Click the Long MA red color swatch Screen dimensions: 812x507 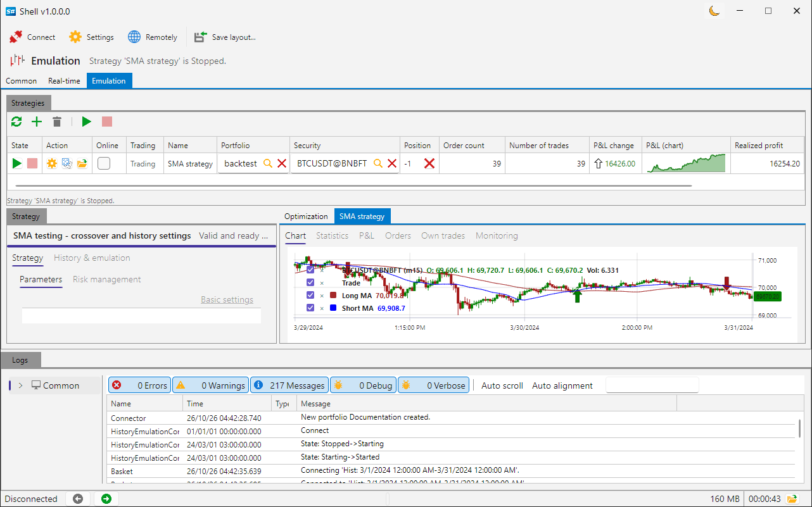[x=333, y=296]
